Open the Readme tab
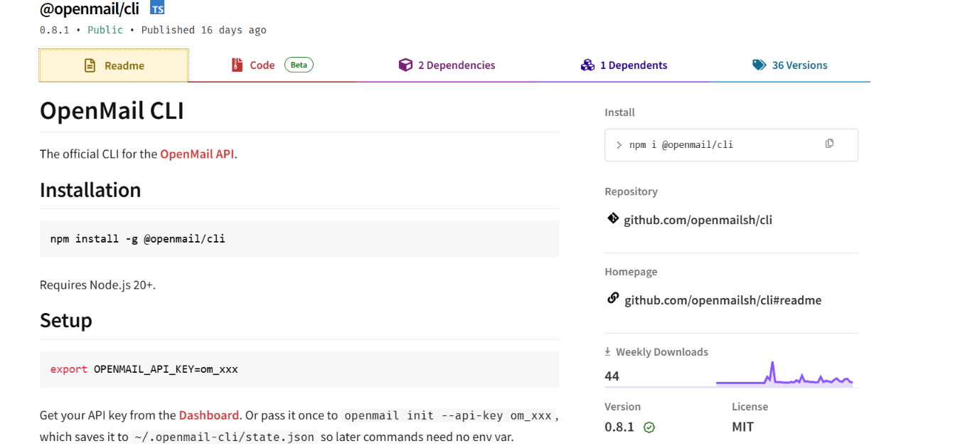 (114, 65)
